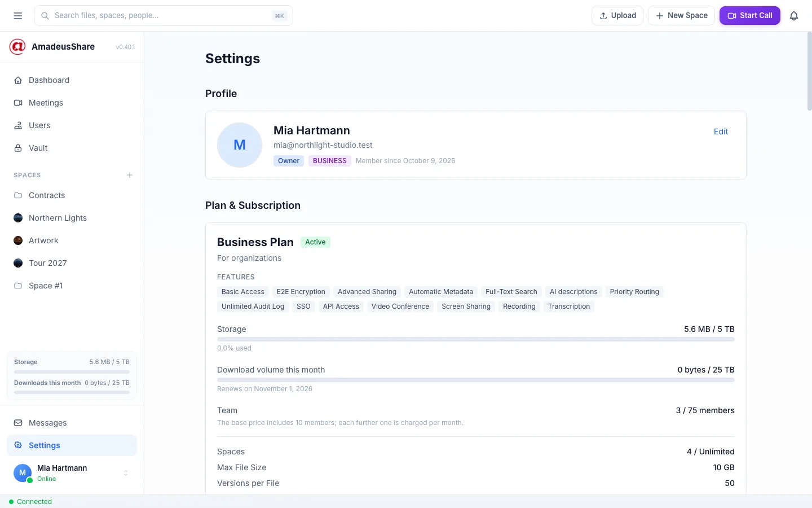Click 'Renews on November 1, 2026' text
The image size is (812, 508).
pyautogui.click(x=264, y=389)
